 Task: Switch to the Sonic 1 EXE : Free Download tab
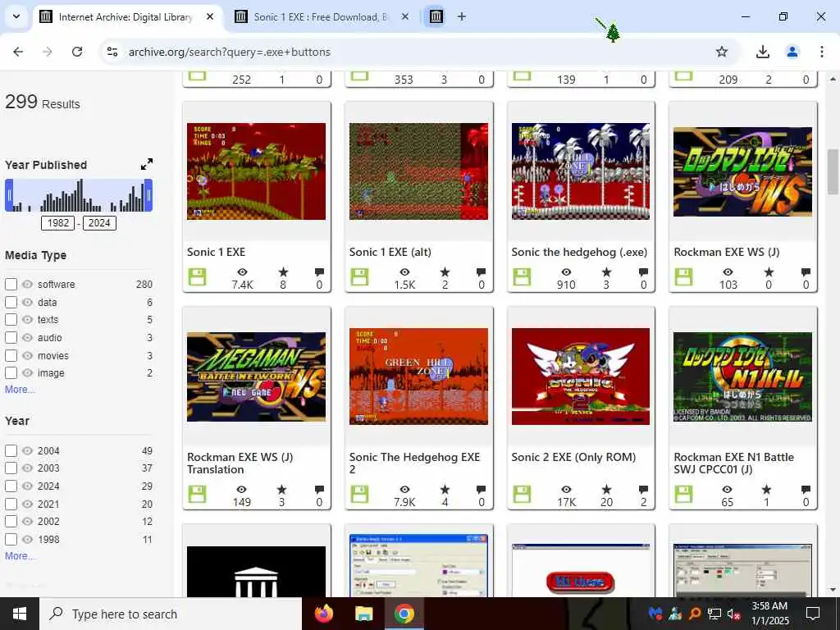[321, 16]
